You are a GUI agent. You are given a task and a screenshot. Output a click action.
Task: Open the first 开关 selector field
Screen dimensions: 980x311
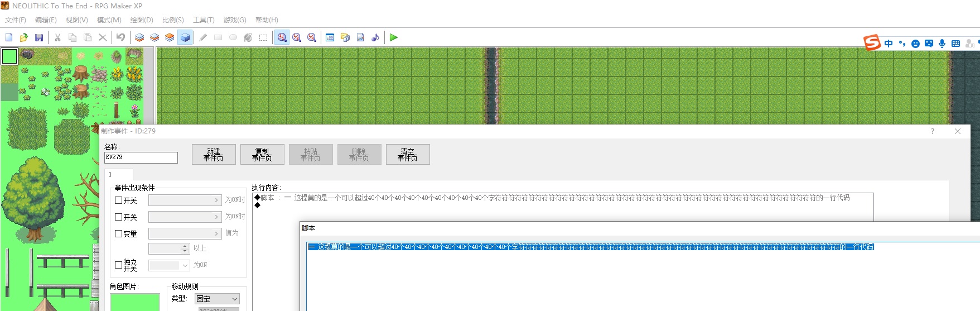tap(185, 200)
